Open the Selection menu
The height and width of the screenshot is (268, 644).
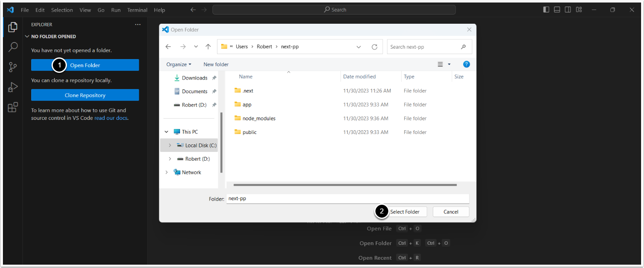pos(62,10)
